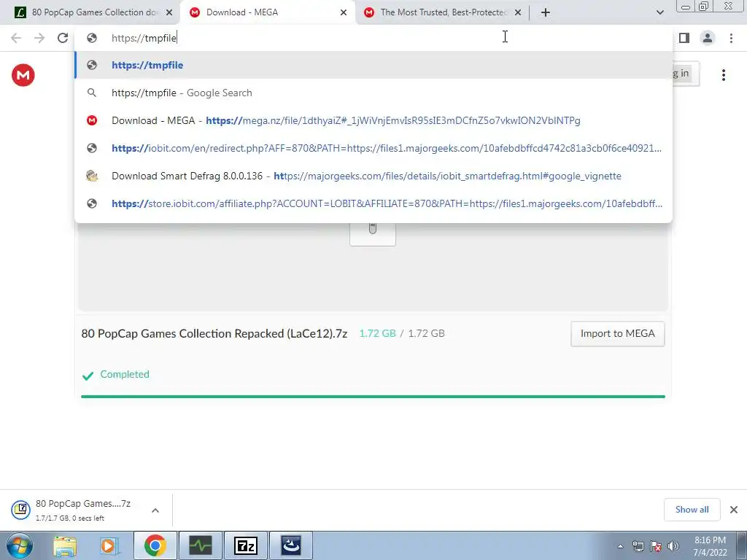
Task: Open the blue download app taskbar icon
Action: point(291,545)
